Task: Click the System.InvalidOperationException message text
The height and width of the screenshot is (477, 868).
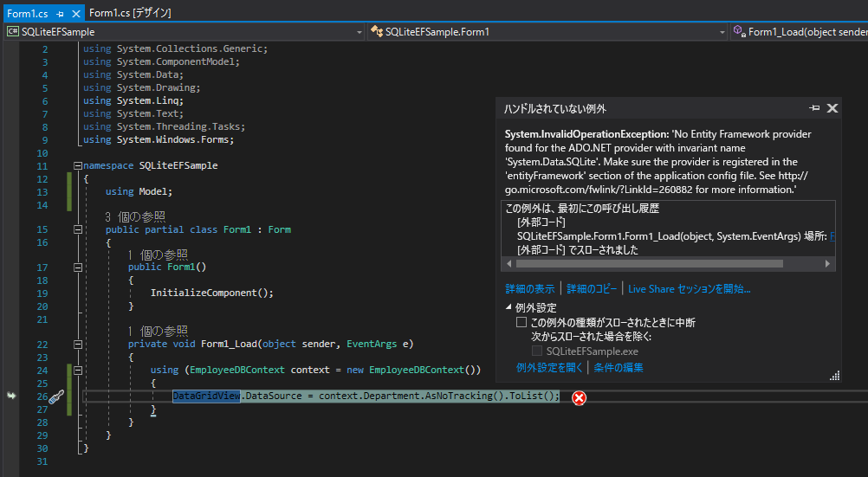Action: click(x=658, y=162)
